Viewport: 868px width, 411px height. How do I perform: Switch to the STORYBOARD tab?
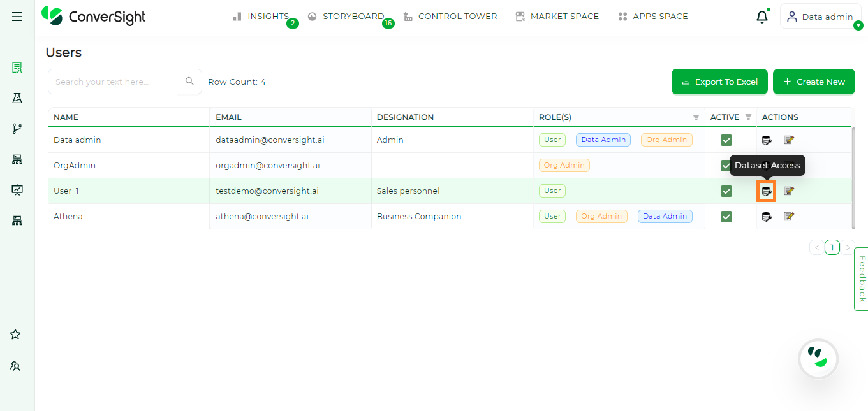353,16
